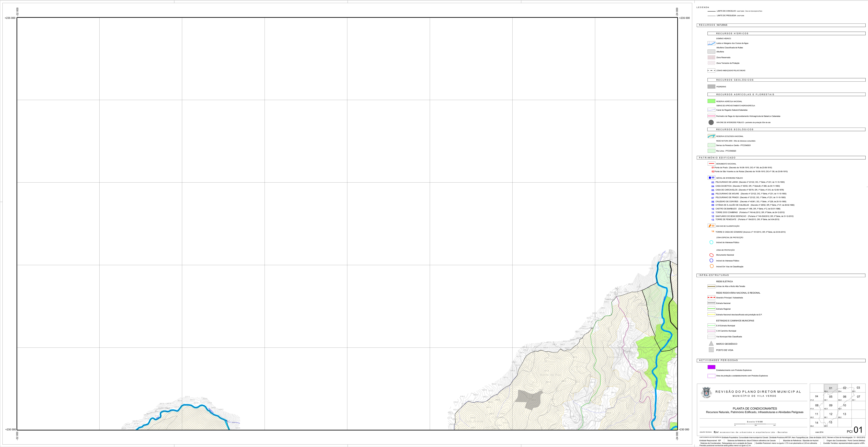The image size is (868, 447).
Task: Click the Árvore de Interesse Público circle symbol
Action: coord(711,122)
